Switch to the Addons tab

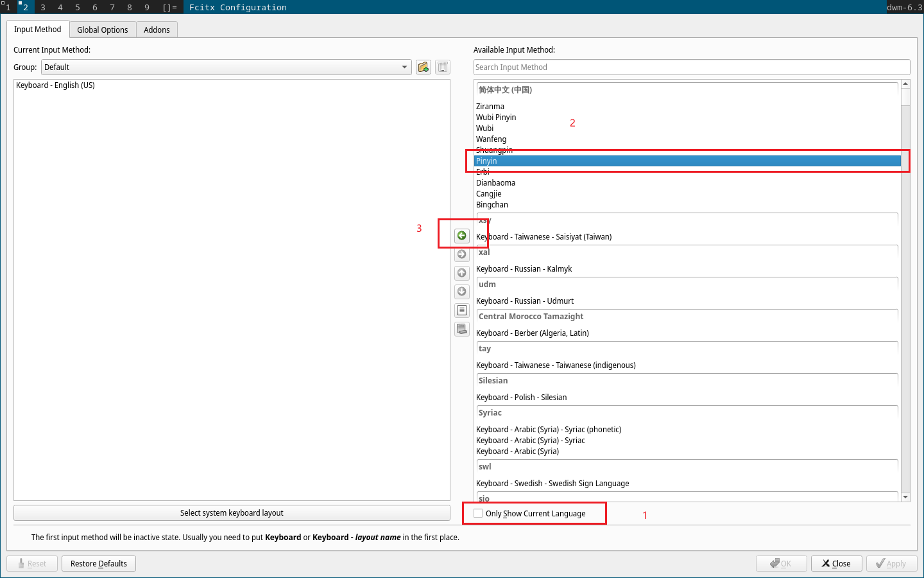[x=157, y=30]
